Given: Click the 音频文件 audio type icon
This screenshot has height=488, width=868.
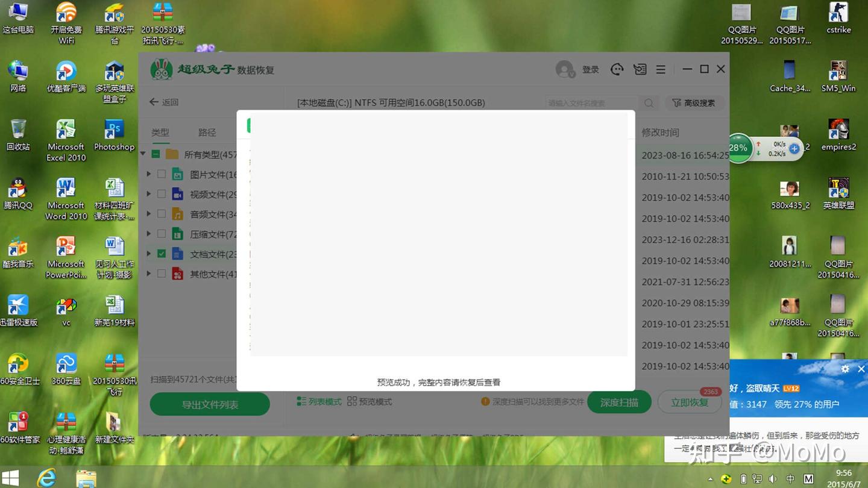Looking at the screenshot, I should 178,214.
